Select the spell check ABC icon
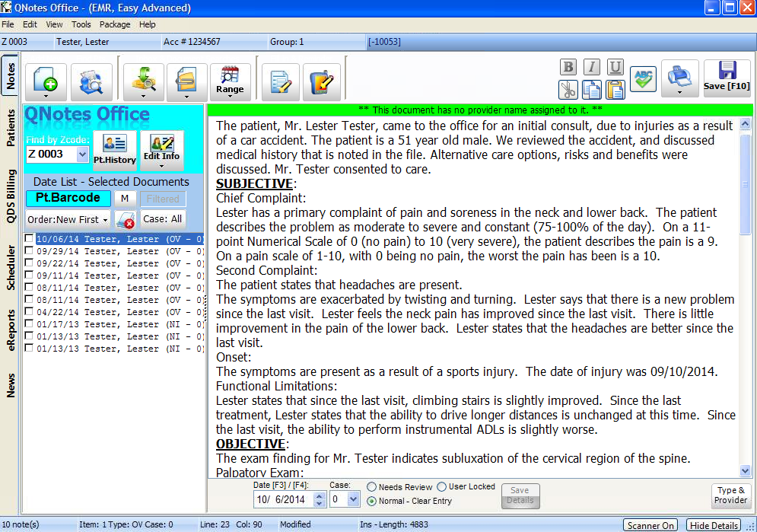This screenshot has width=757, height=532. coord(643,78)
